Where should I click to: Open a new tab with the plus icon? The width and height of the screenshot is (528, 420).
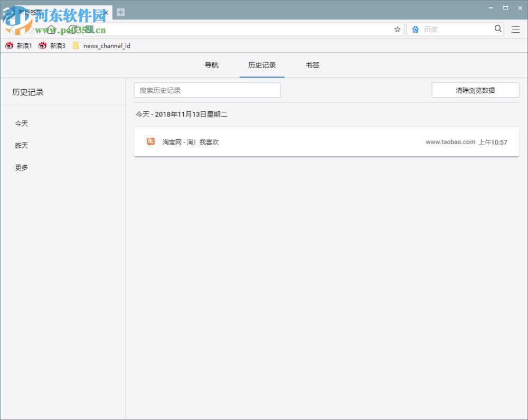point(120,12)
